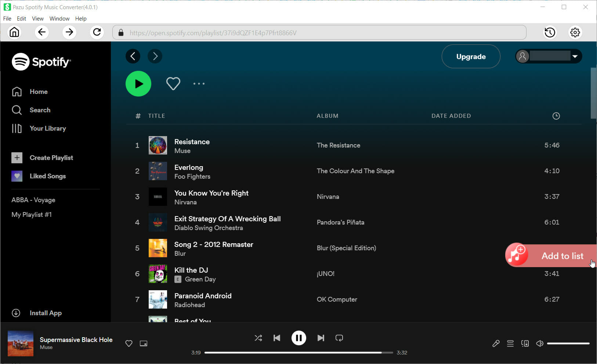Toggle shuffle playback

coord(258,338)
